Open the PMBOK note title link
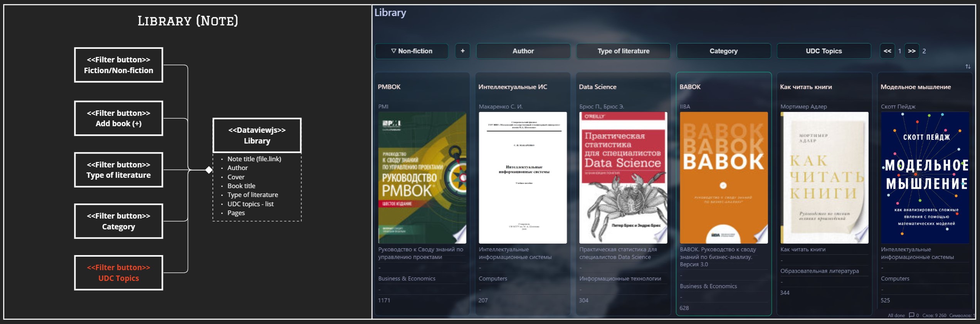 pyautogui.click(x=389, y=87)
